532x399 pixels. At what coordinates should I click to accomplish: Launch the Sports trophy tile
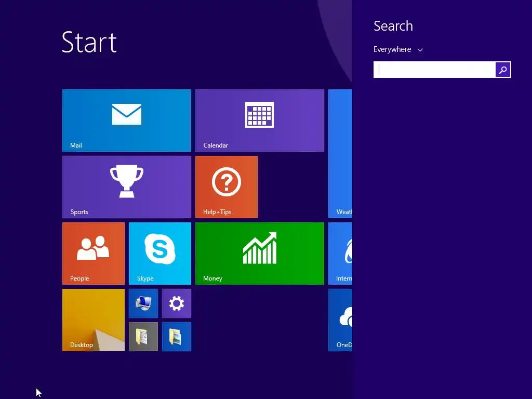[x=127, y=187]
